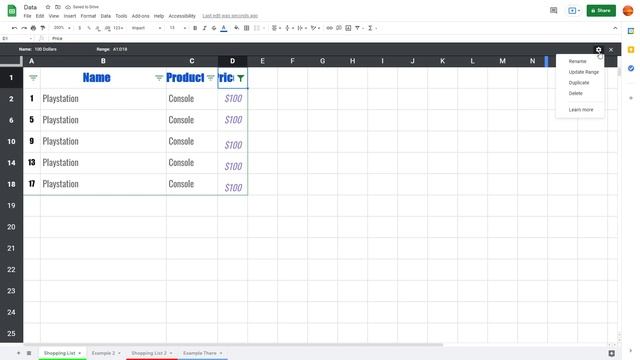The width and height of the screenshot is (640, 360).
Task: Close the filter view bar
Action: click(611, 49)
